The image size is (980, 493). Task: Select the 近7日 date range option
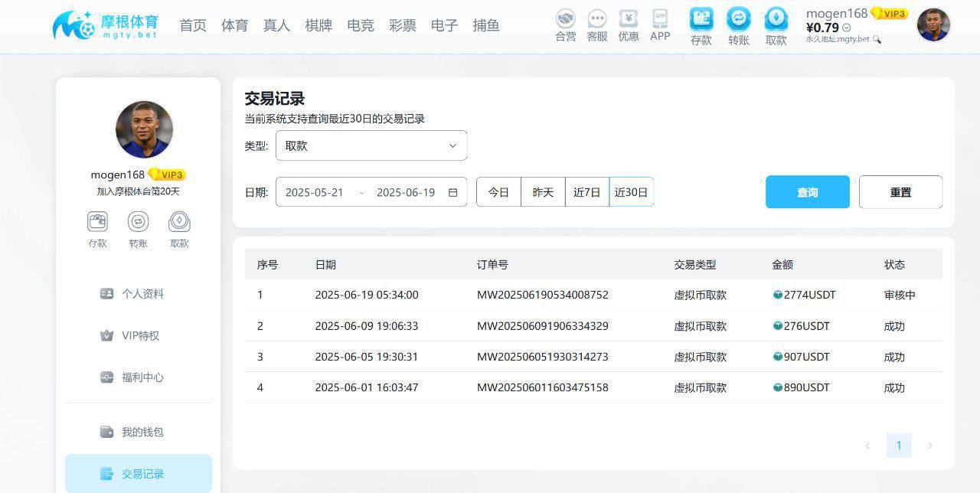tap(587, 192)
